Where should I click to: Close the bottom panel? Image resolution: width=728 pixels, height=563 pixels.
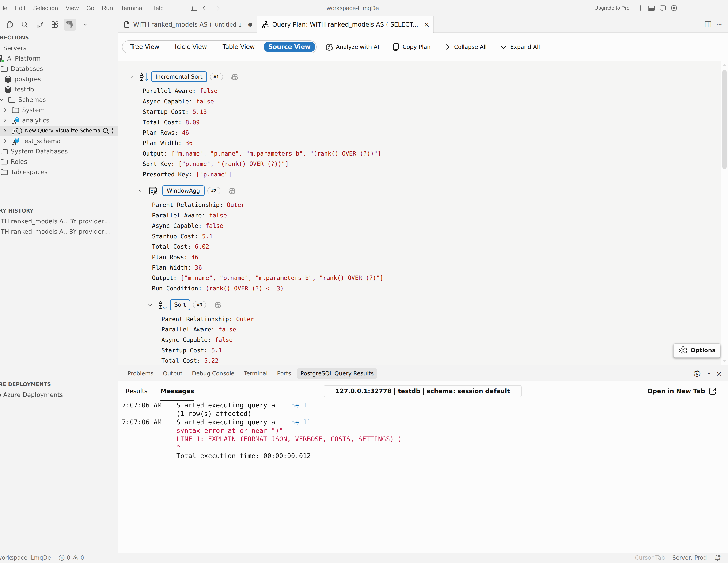[x=719, y=374]
